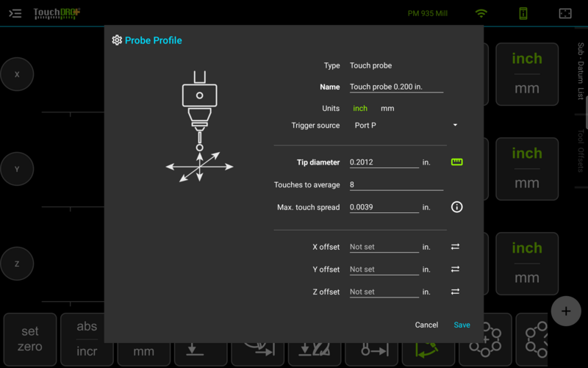Edit the Tip diameter field

coord(384,162)
